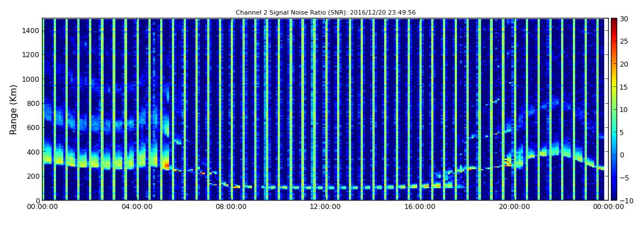Screen dimensions: 644x228
Task: Click the 'Range (Km)' axis label
Action: [x=13, y=110]
